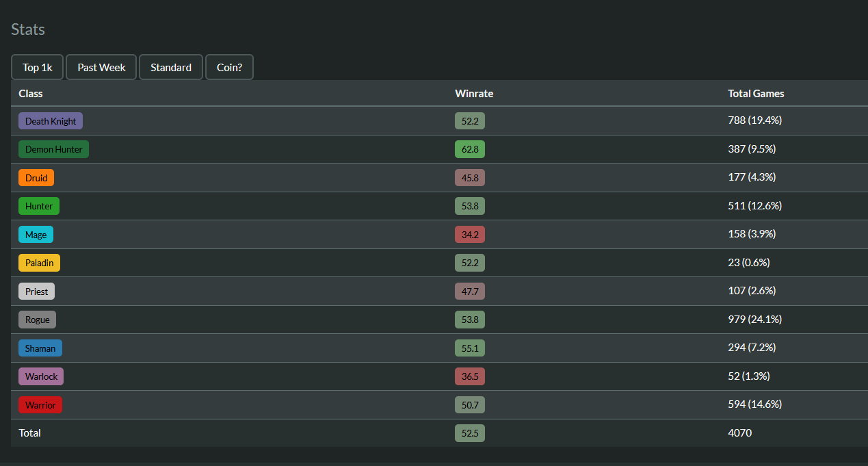Image resolution: width=868 pixels, height=466 pixels.
Task: Select the cyan Mage class tag
Action: click(x=36, y=235)
